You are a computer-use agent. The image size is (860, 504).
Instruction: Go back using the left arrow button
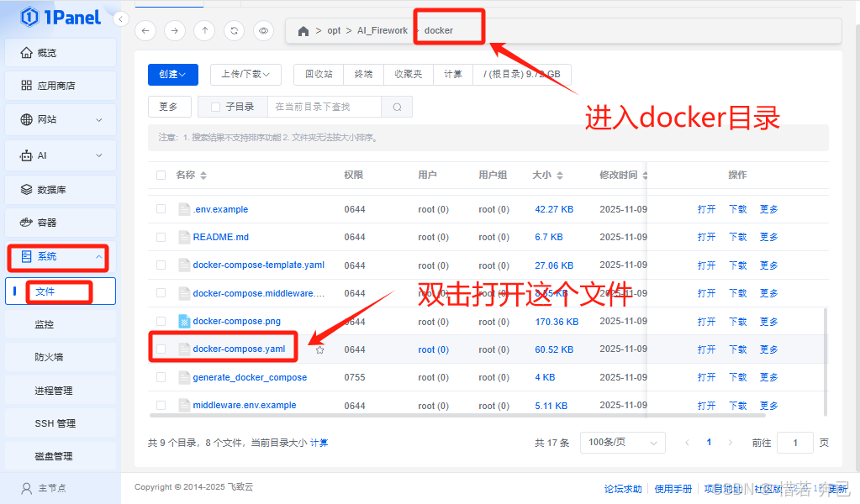145,31
